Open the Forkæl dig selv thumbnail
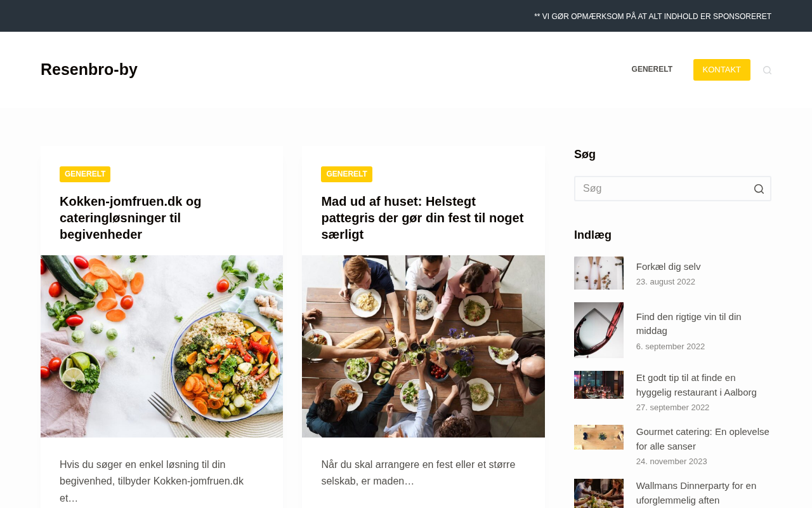812x508 pixels. [599, 273]
